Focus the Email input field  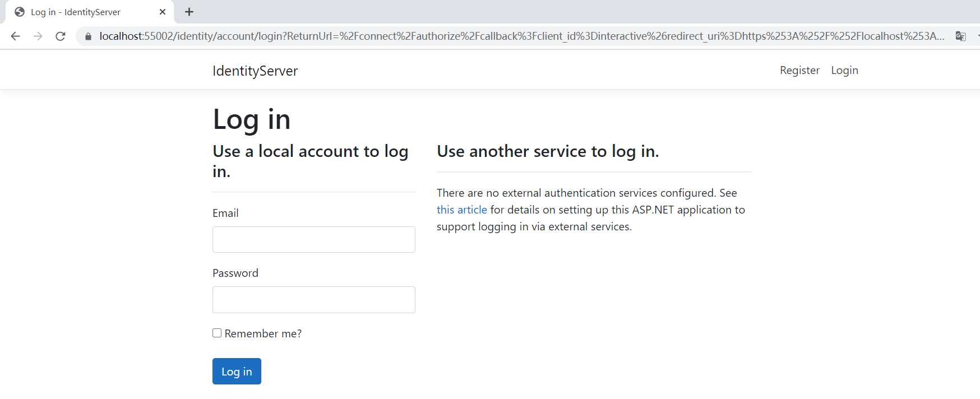click(314, 239)
